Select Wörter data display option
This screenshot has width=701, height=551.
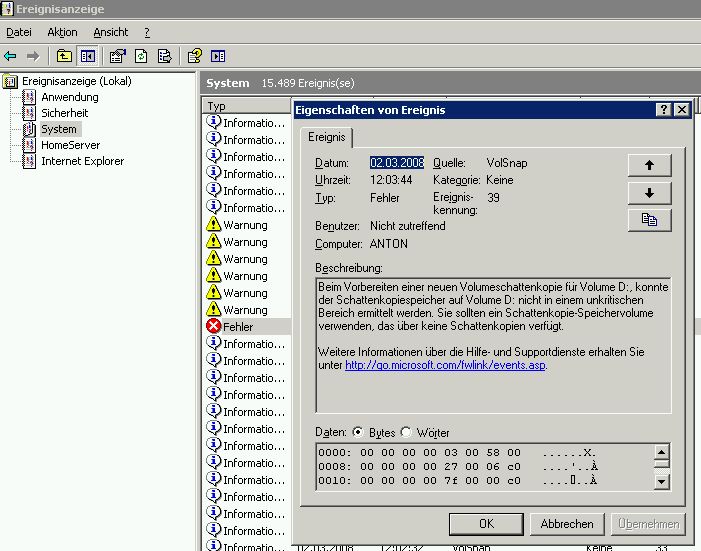[406, 432]
